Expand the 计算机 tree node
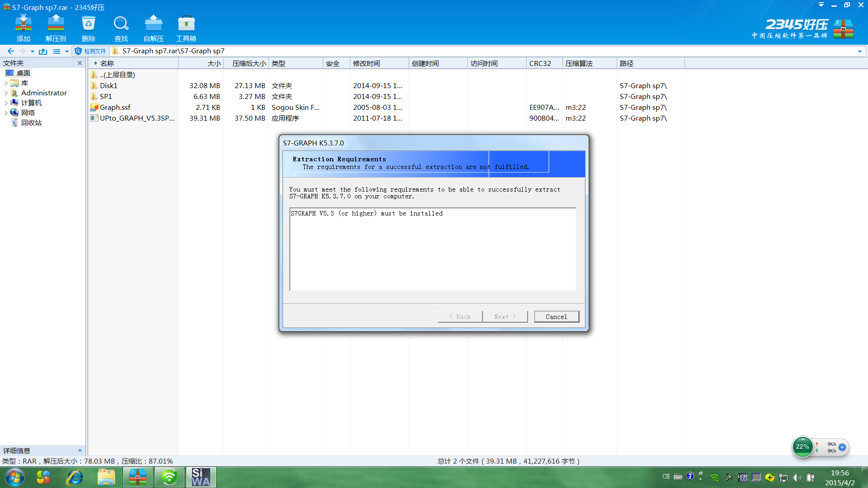Viewport: 868px width, 488px height. [x=6, y=103]
